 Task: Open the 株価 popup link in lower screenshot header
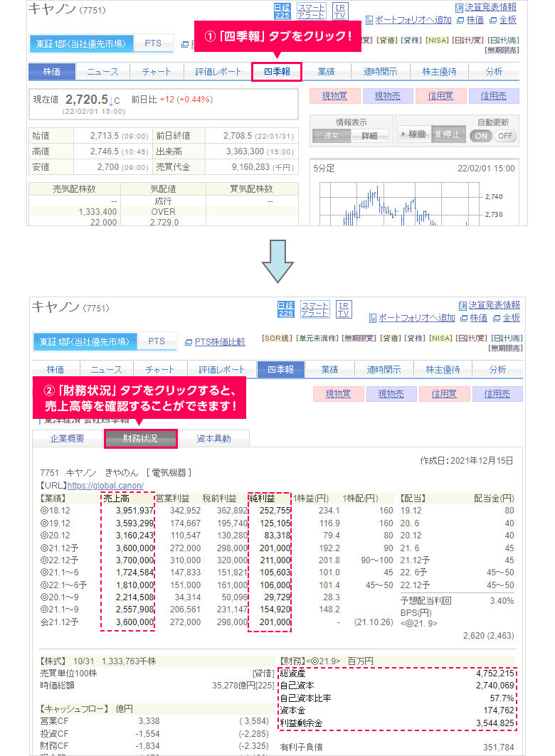[x=478, y=318]
